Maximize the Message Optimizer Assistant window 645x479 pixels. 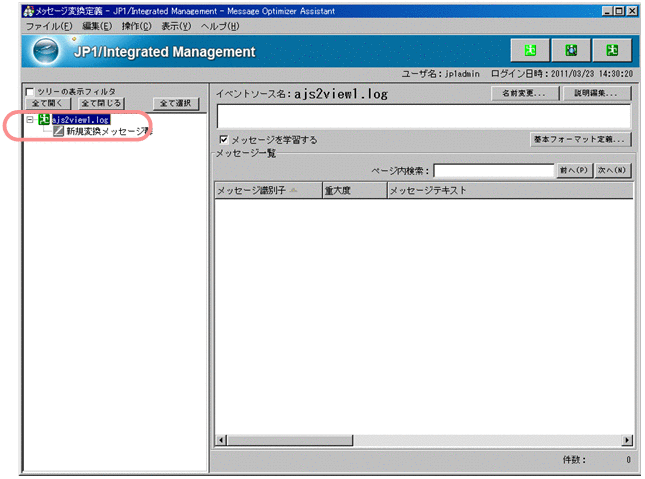[619, 11]
